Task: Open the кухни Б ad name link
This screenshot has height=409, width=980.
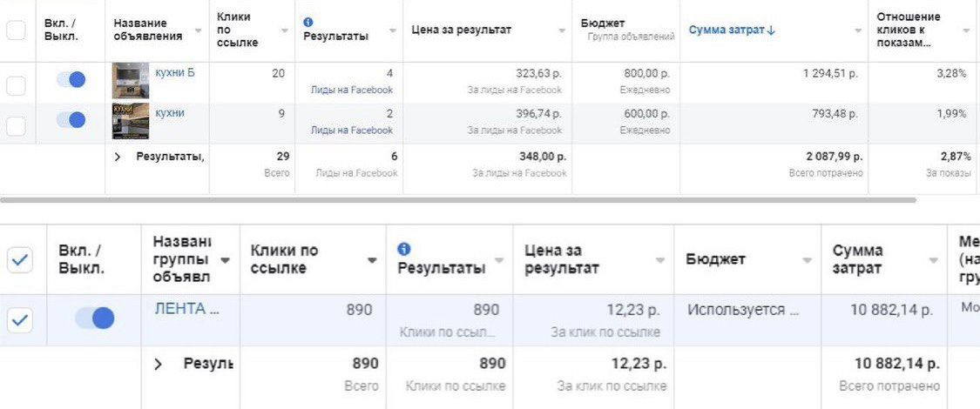Action: (175, 72)
